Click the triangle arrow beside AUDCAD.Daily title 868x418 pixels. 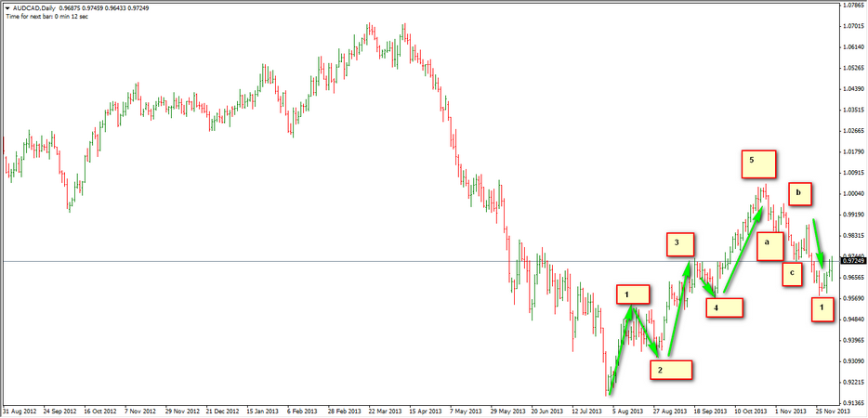coord(8,6)
